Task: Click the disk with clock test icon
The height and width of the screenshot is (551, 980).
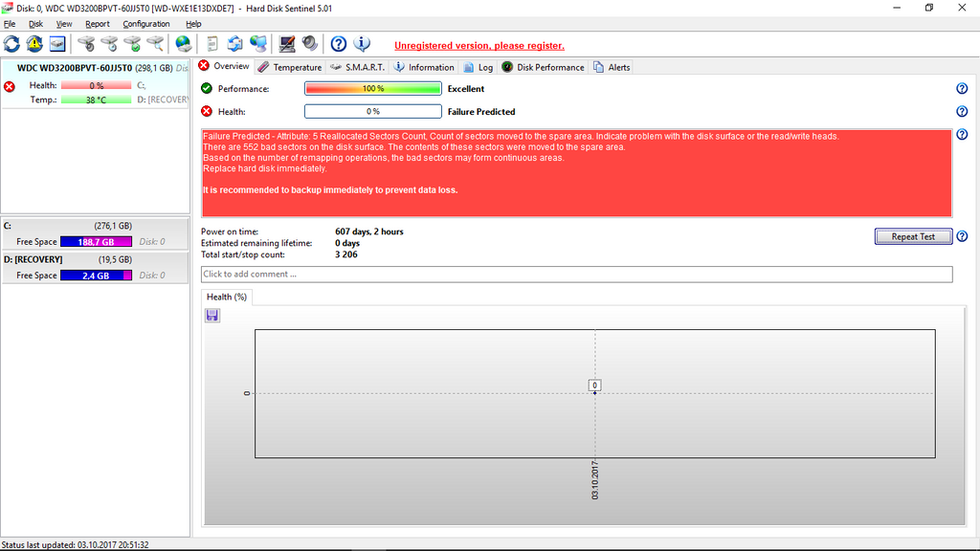Action: pyautogui.click(x=109, y=44)
